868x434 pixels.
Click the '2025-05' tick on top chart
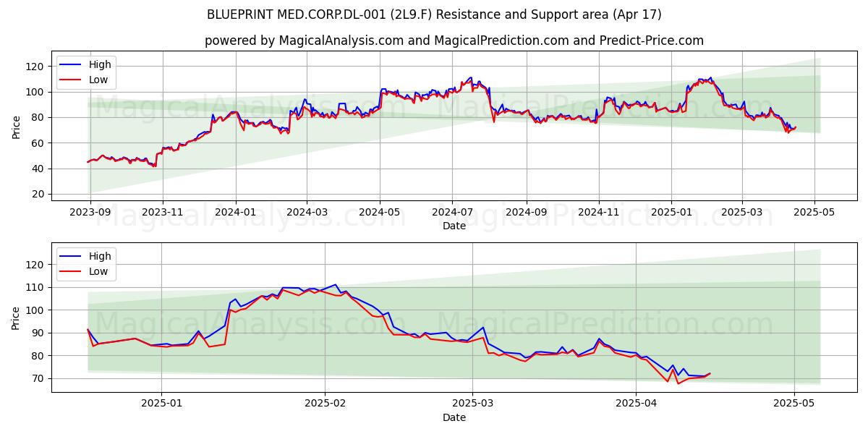[x=814, y=212]
